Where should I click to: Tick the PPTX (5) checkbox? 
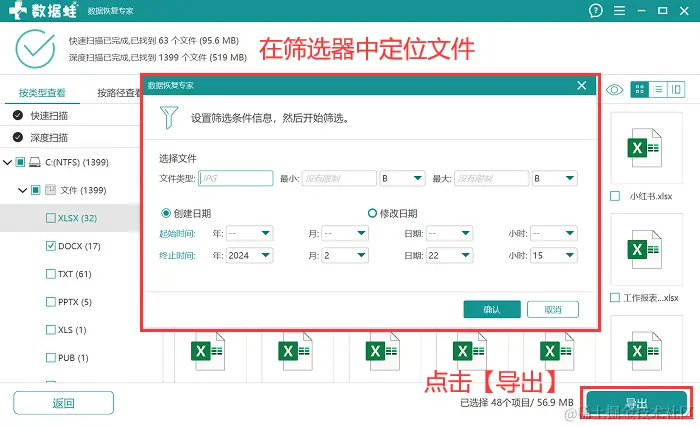point(50,302)
